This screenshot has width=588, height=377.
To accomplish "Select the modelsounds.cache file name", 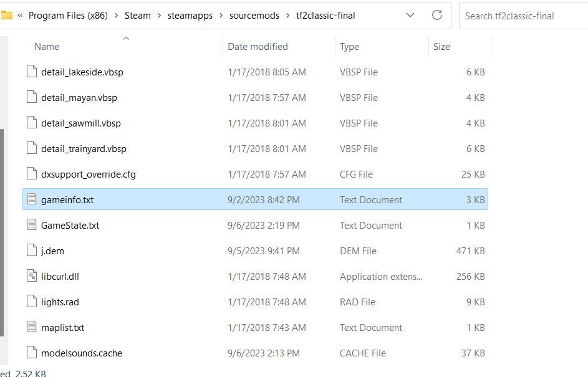I will tap(82, 353).
